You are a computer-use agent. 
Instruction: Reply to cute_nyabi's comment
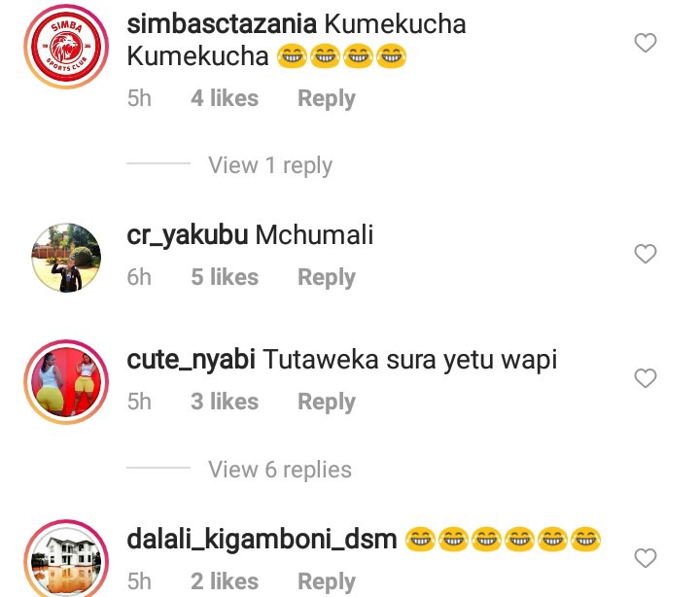[x=327, y=402]
